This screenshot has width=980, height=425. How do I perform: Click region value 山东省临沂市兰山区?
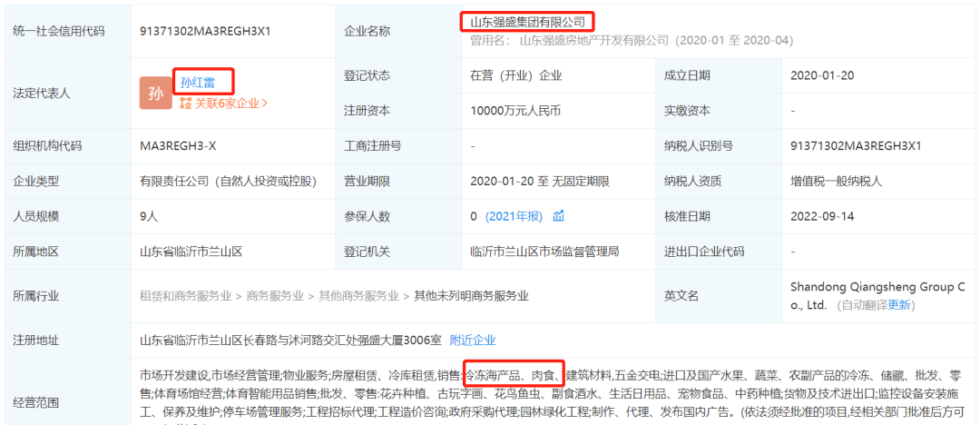pos(191,252)
